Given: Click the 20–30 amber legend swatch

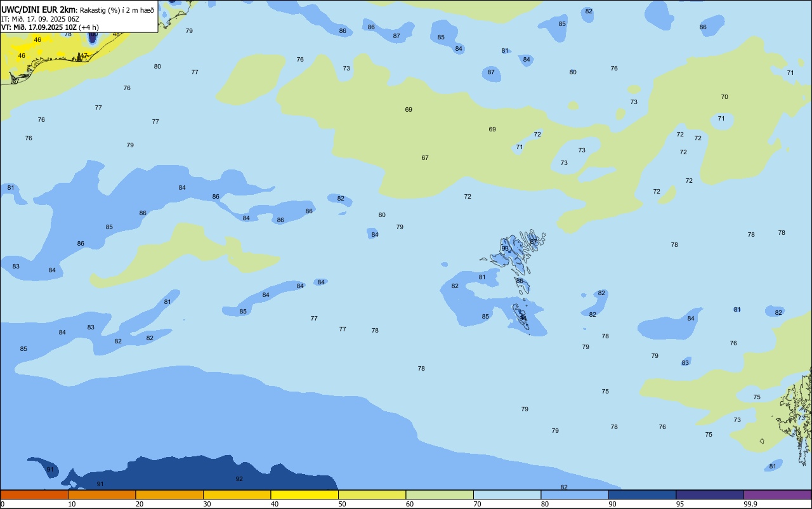Looking at the screenshot, I should point(169,494).
